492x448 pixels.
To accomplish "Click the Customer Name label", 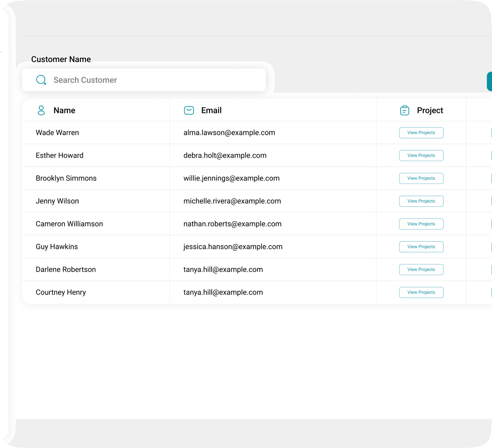I will [61, 59].
